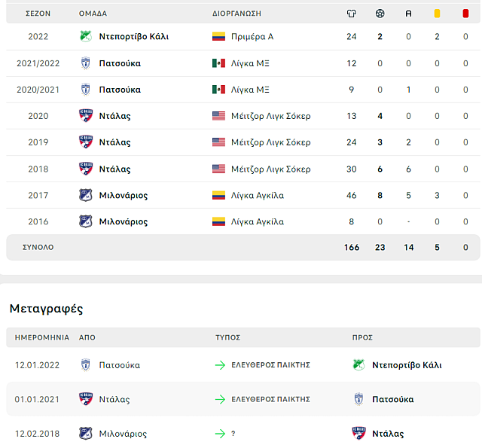
Task: Click the Millonarios crest in 2017 row
Action: coord(85,195)
